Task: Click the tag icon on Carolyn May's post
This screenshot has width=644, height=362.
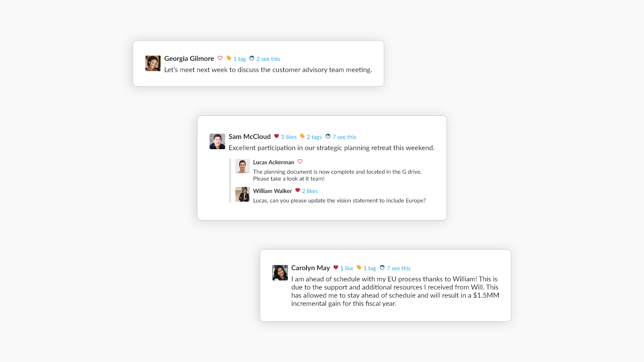Action: [359, 268]
